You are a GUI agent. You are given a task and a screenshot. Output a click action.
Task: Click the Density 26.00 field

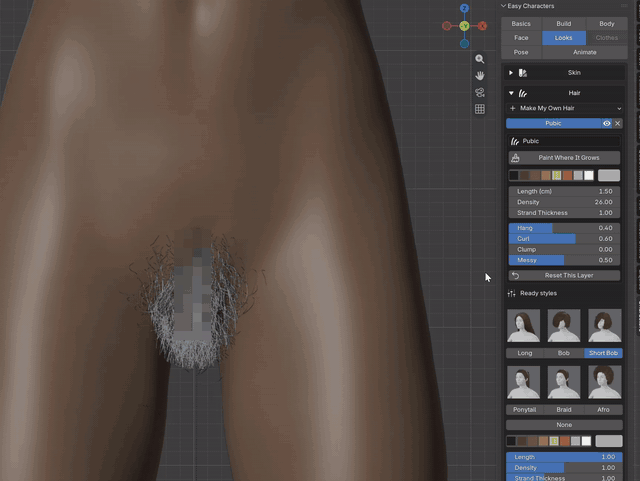[x=564, y=202]
